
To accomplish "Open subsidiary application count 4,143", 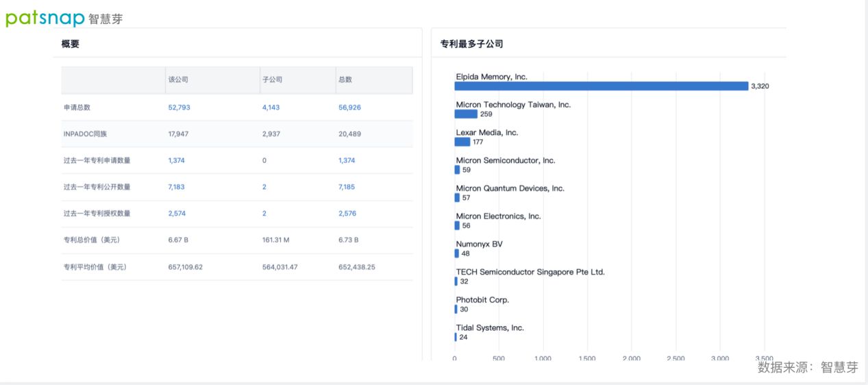I will pyautogui.click(x=271, y=108).
